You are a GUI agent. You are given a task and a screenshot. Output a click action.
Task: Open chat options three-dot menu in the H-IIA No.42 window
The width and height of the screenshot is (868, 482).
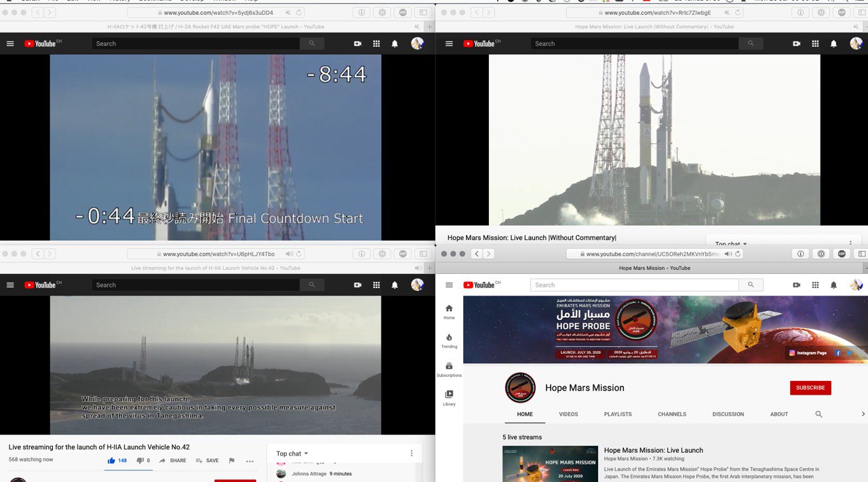tap(411, 454)
